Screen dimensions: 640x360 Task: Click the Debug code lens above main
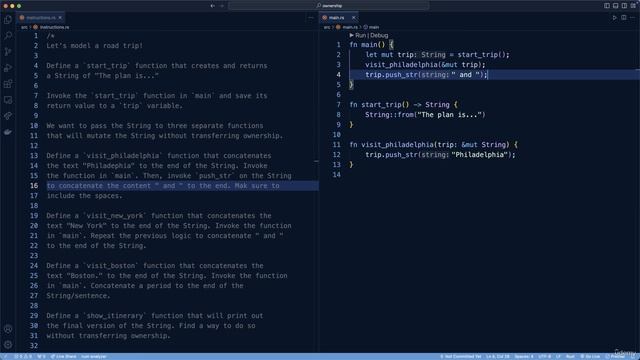coord(379,36)
